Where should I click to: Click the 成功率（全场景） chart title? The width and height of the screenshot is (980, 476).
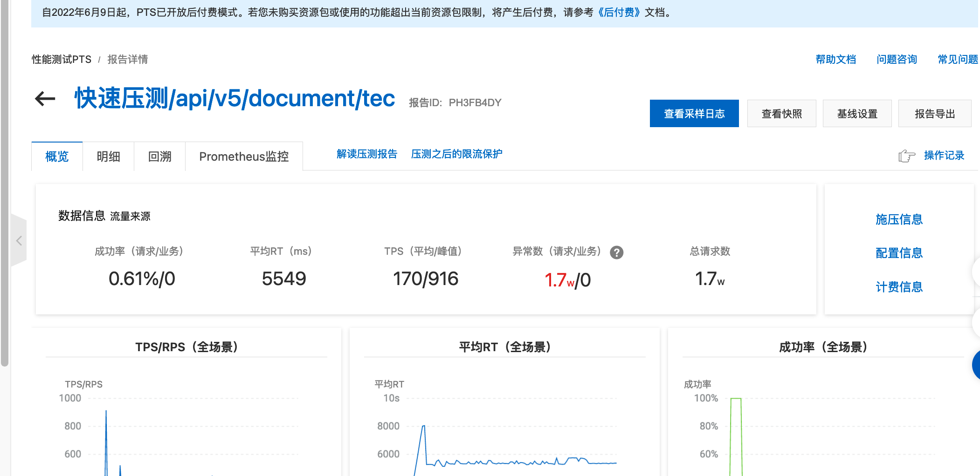click(823, 347)
